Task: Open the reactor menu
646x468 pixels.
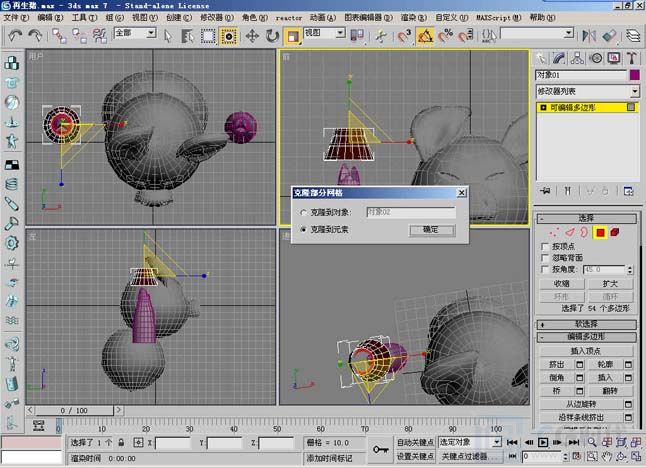Action: [x=288, y=18]
